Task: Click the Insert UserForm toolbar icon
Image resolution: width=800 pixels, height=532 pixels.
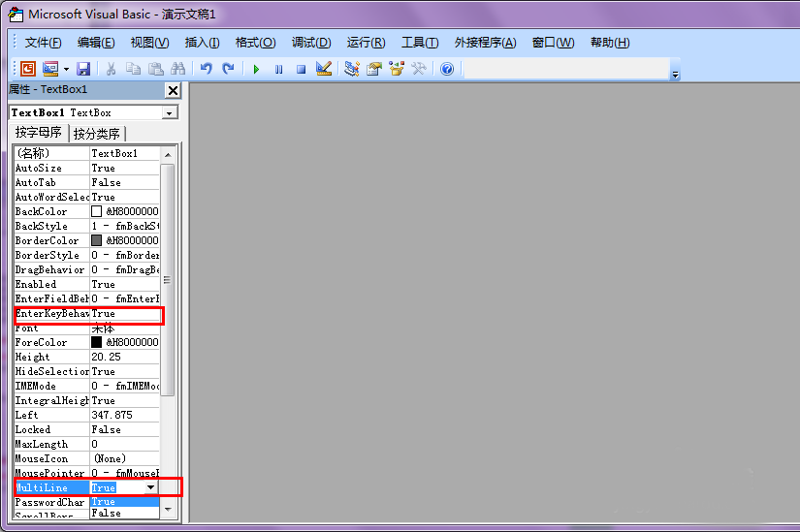Action: (x=50, y=69)
